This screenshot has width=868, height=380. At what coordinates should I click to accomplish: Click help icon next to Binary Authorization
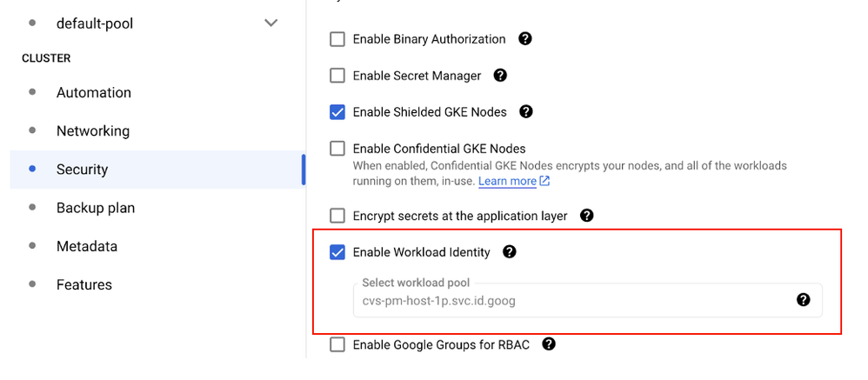pos(525,39)
